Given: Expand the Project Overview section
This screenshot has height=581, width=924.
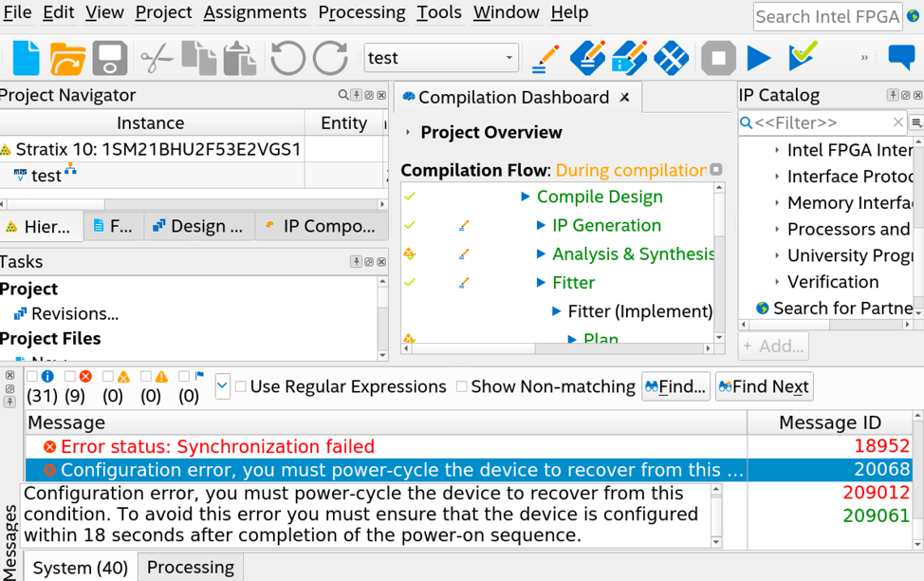Looking at the screenshot, I should pyautogui.click(x=409, y=133).
